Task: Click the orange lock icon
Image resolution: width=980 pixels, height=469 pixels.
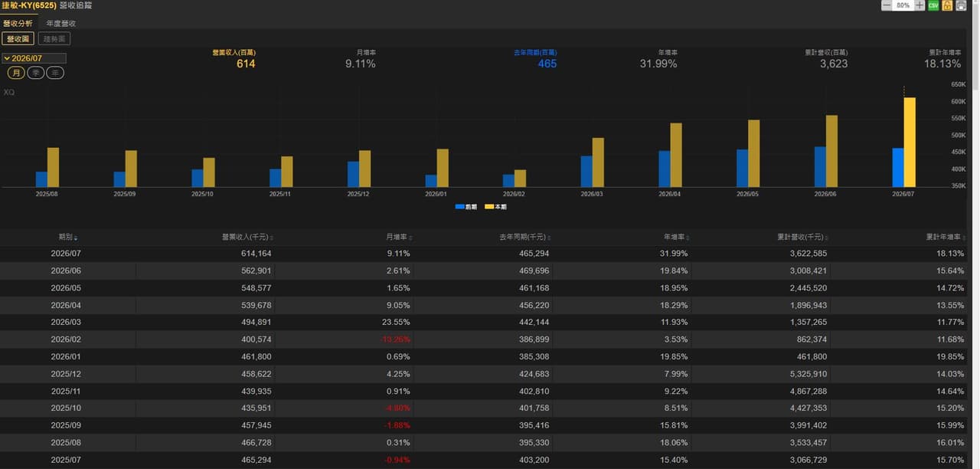Action: 947,5
